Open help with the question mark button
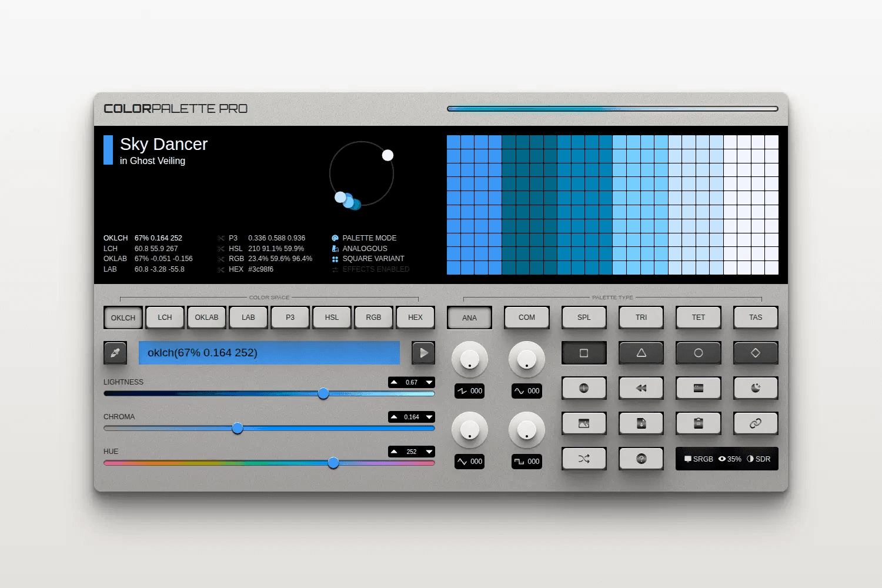The image size is (882, 588). [x=641, y=459]
